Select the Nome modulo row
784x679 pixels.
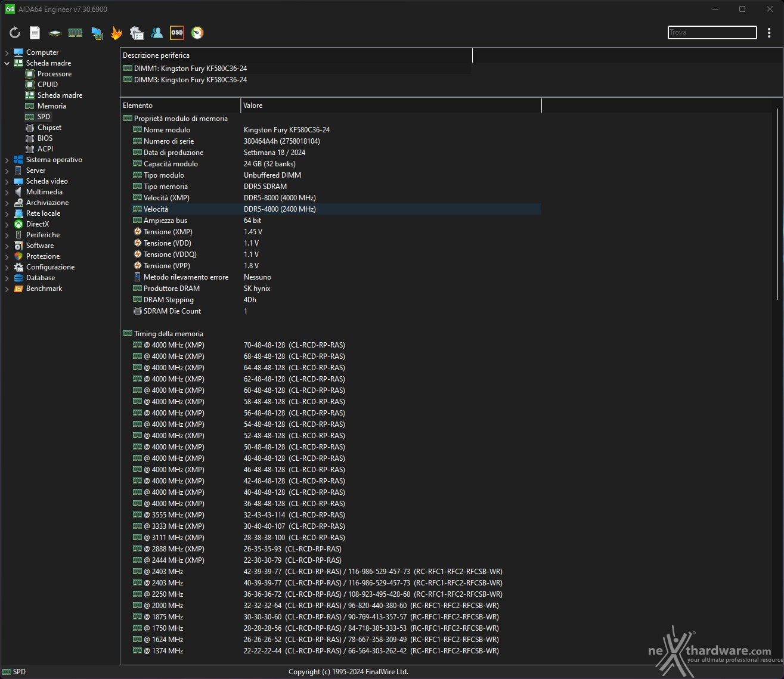(336, 130)
